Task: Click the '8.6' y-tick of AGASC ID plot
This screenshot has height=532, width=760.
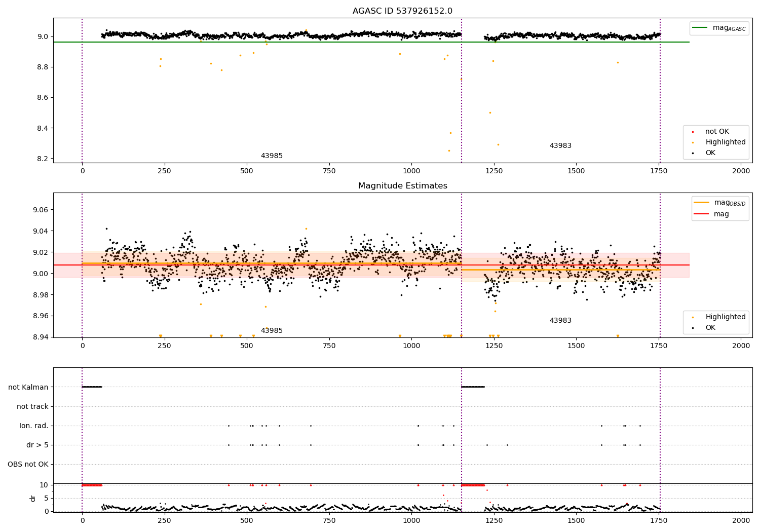Action: (x=43, y=98)
